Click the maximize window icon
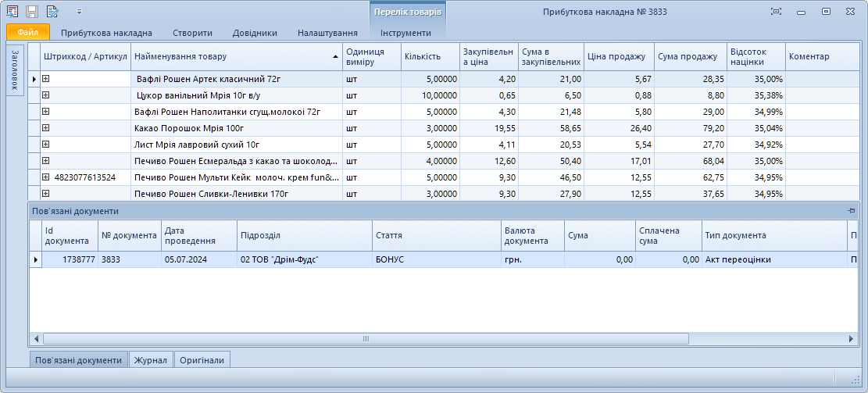This screenshot has height=393, width=868. tap(826, 12)
